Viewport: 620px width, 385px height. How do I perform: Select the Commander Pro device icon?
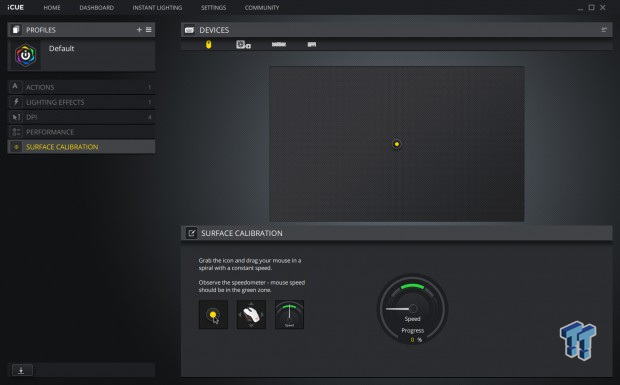pos(243,45)
